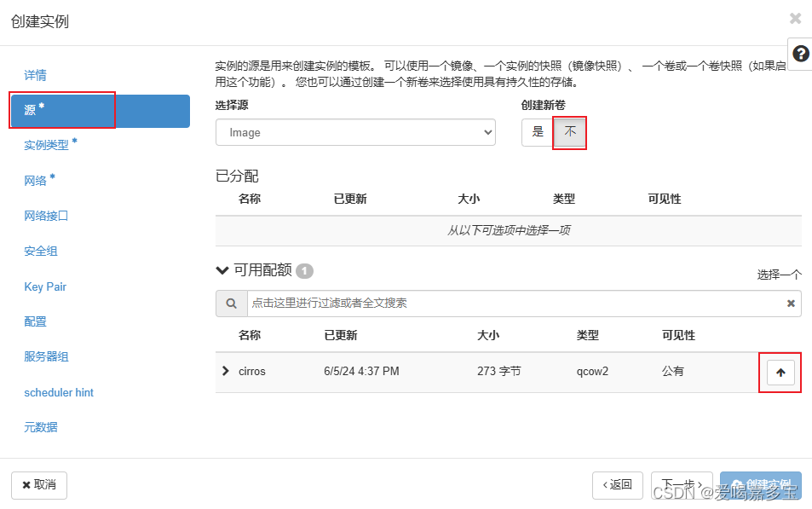Click the 下一步 button
Image resolution: width=812 pixels, height=509 pixels.
point(682,485)
